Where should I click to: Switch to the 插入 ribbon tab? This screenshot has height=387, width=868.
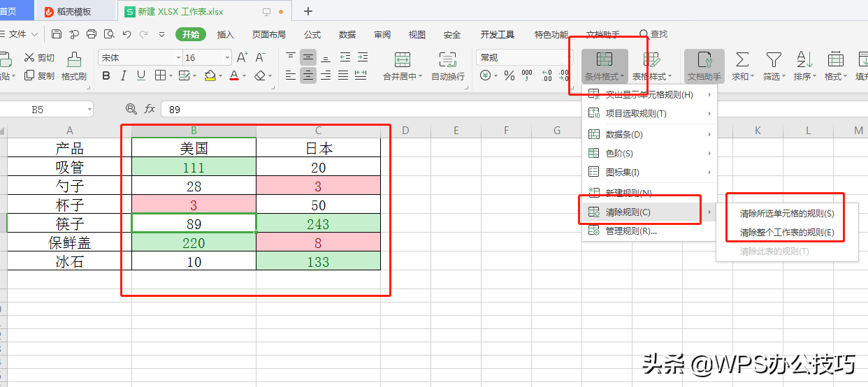click(x=226, y=34)
